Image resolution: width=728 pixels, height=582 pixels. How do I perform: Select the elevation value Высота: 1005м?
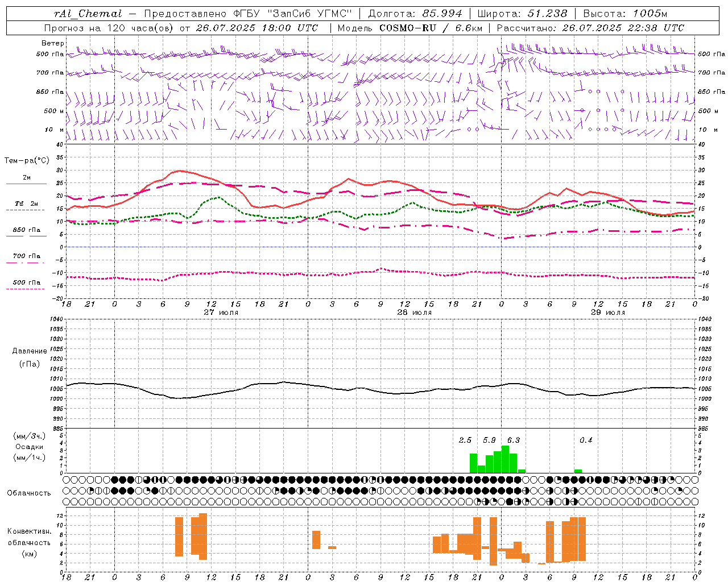pyautogui.click(x=625, y=14)
